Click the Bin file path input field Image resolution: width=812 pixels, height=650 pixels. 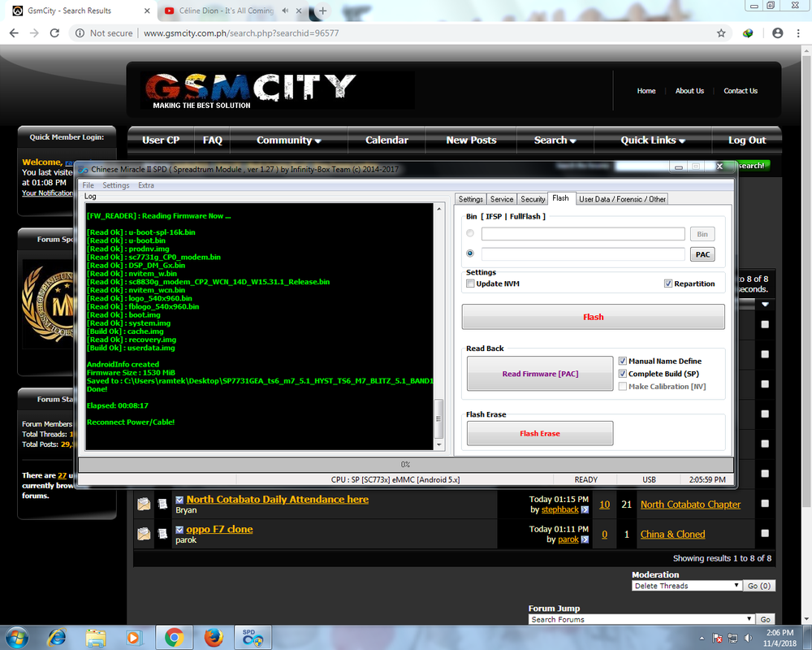click(583, 234)
